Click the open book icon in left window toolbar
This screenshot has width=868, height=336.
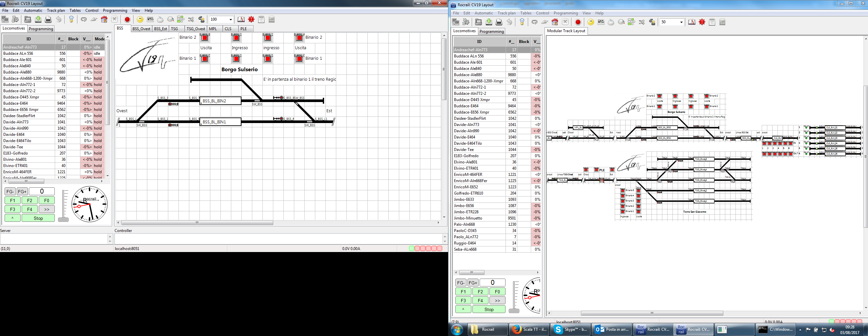(241, 20)
